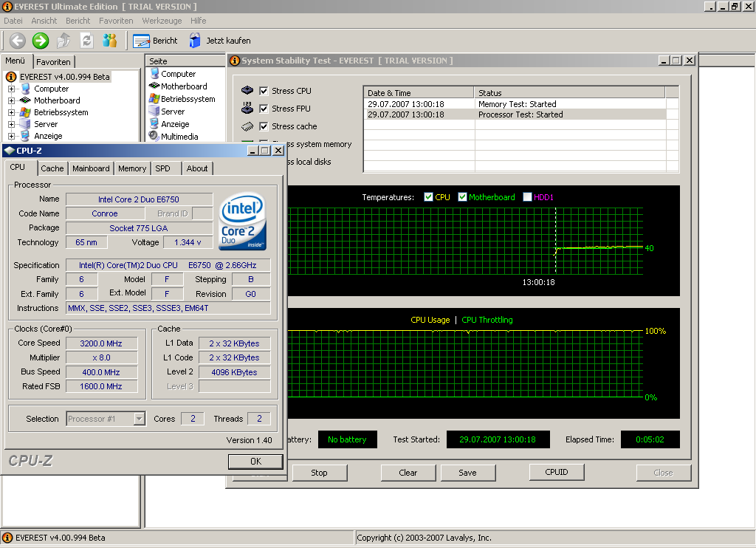Open the Werkzeuge menu
756x548 pixels.
click(162, 21)
